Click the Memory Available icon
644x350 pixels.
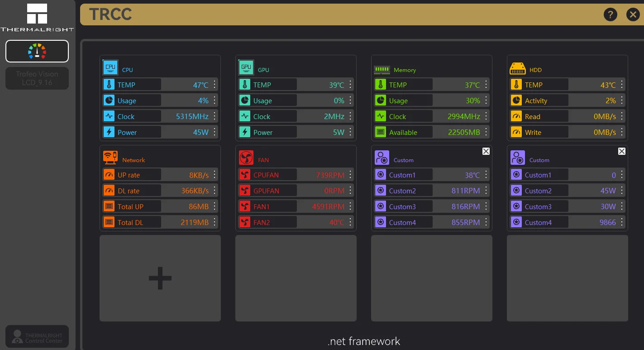[x=381, y=132]
